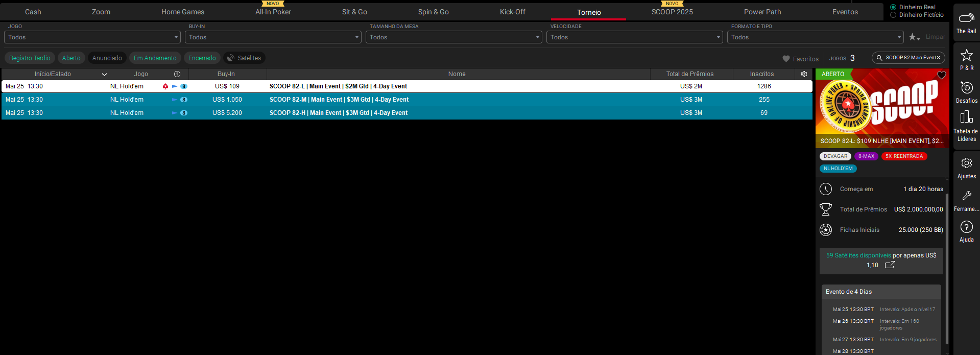Click the 8-max badge in SCOOP 82-H row
Image resolution: width=980 pixels, height=355 pixels.
(184, 113)
